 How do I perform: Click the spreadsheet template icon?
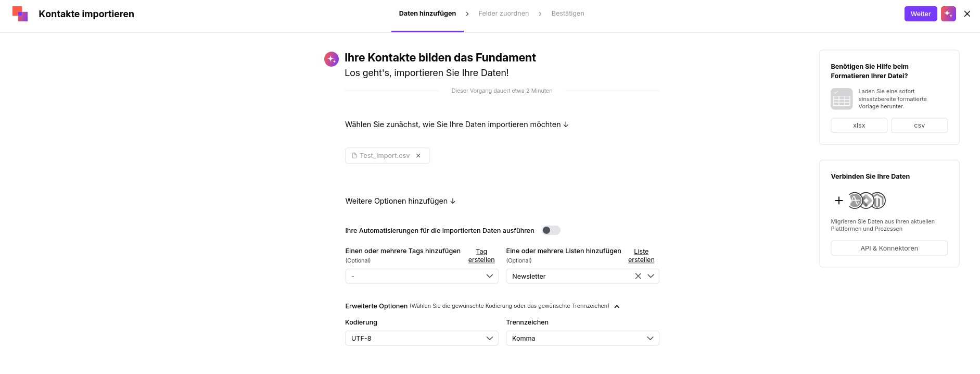coord(842,99)
